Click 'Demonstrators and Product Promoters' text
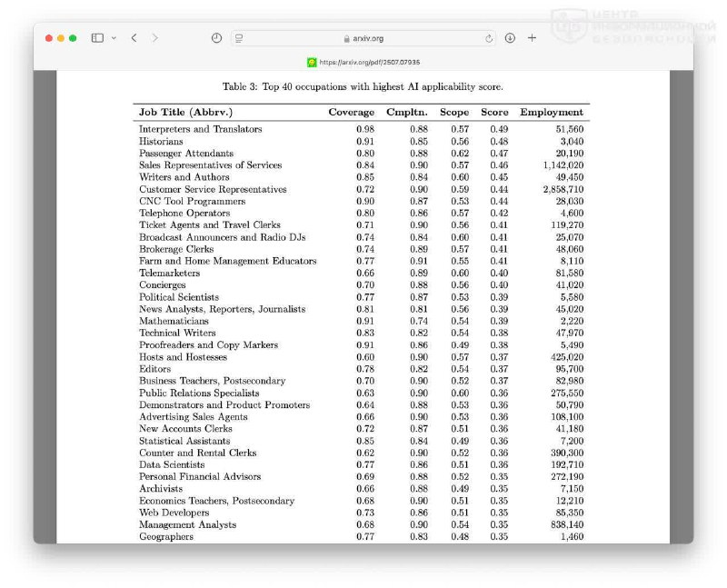 pyautogui.click(x=224, y=404)
